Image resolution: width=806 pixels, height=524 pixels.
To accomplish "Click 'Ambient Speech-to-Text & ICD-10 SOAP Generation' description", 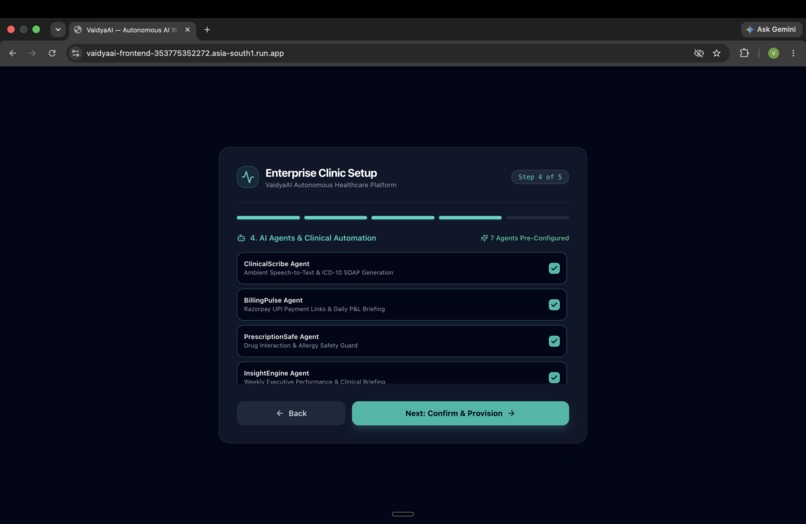I will pos(318,273).
